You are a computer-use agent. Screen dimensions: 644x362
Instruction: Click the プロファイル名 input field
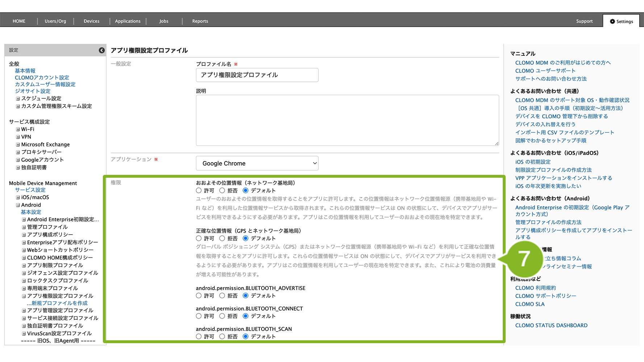point(257,75)
